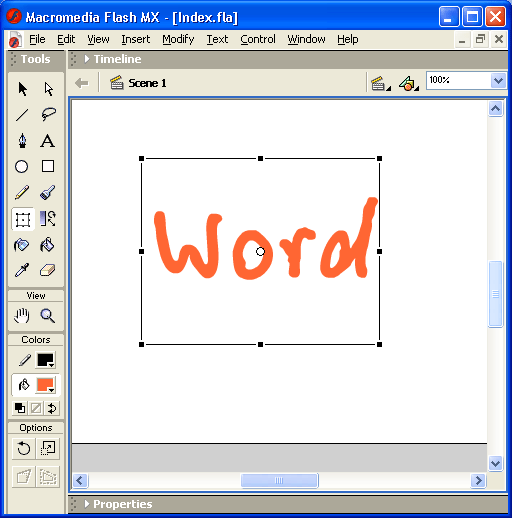Select the Arrow selection tool
The image size is (512, 518).
(x=22, y=89)
